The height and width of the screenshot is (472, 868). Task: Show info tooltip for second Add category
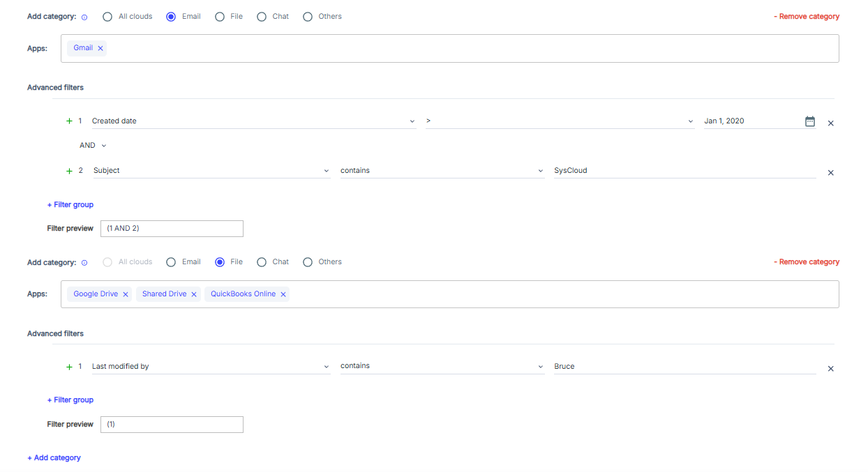pos(84,263)
